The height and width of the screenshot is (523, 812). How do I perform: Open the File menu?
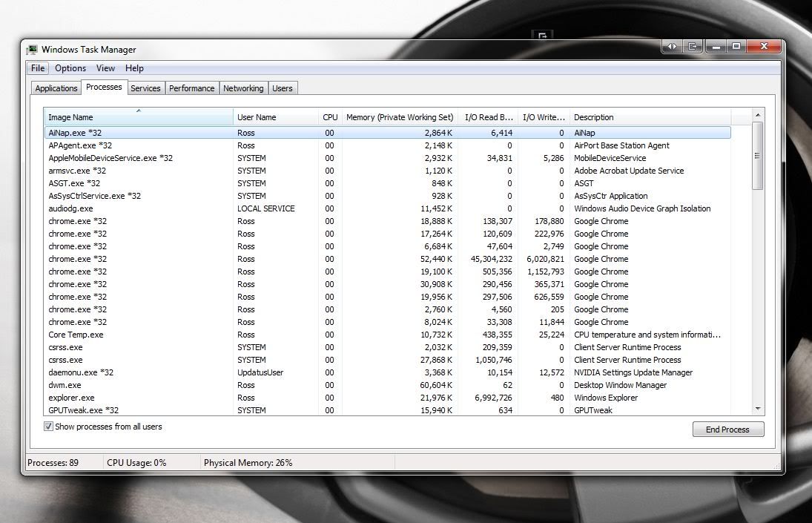point(37,68)
